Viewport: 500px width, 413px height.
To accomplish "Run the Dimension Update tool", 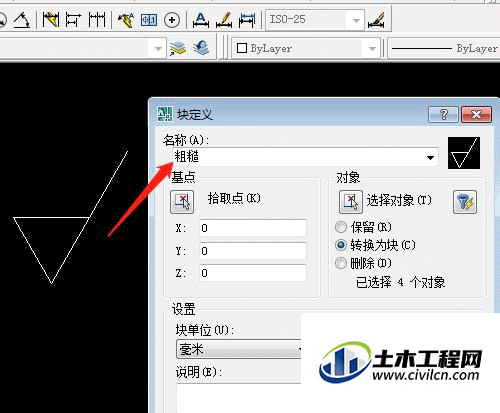I will pos(247,20).
